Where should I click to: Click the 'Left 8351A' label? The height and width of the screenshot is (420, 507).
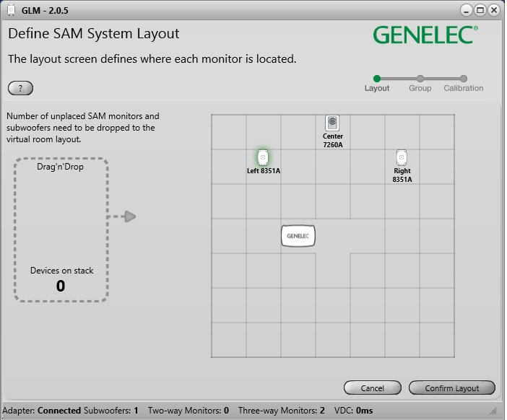pyautogui.click(x=264, y=170)
